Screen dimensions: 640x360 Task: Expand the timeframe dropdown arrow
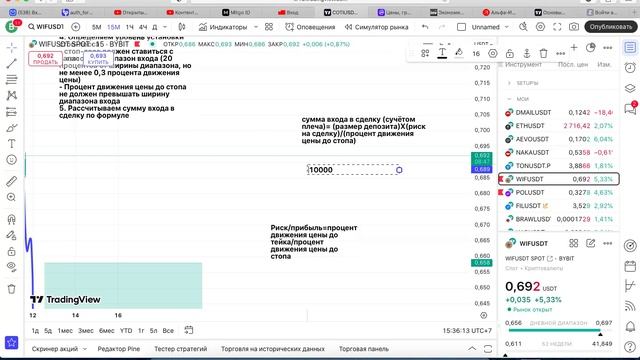point(165,27)
